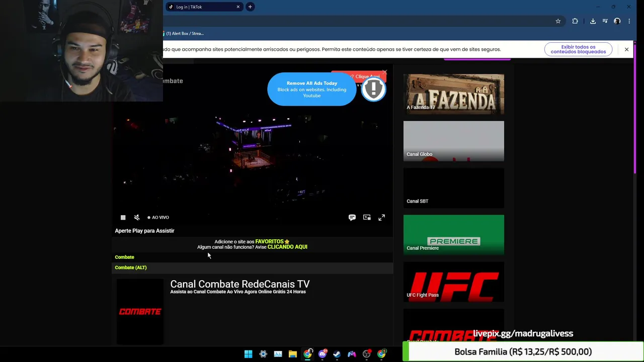The height and width of the screenshot is (362, 644).
Task: Enable picture-in-picture in the player
Action: tap(367, 217)
